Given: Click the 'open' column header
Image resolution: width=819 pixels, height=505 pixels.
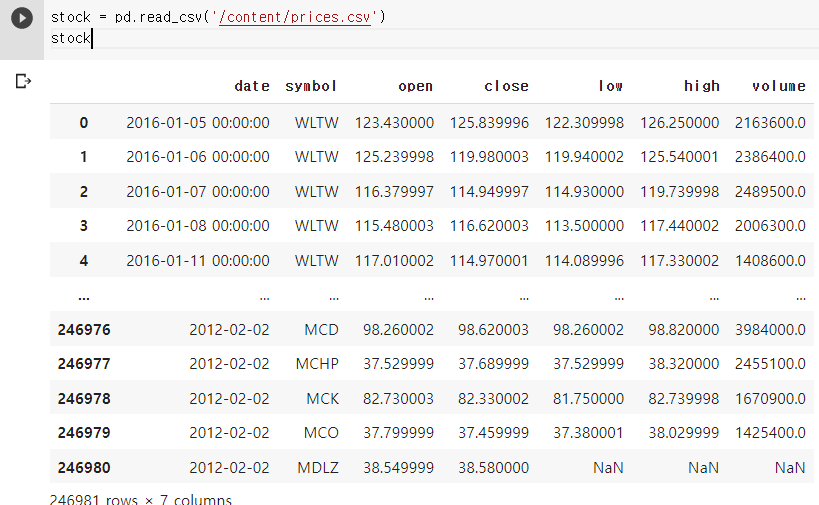Looking at the screenshot, I should (x=416, y=86).
